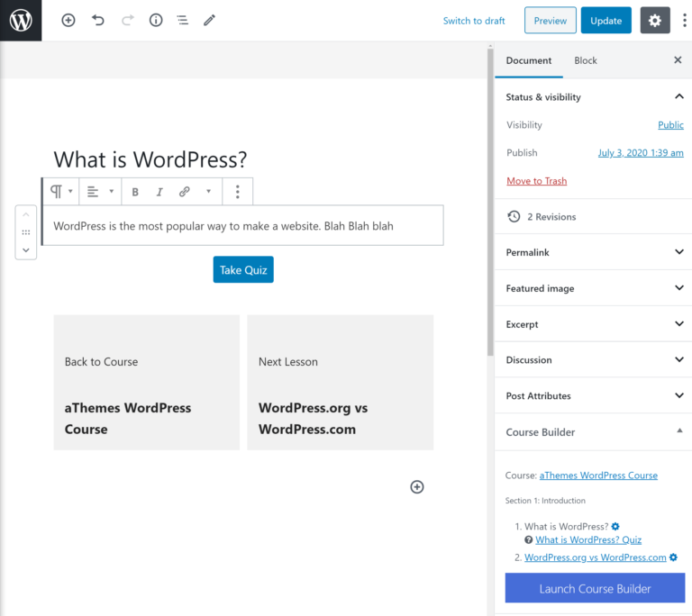Redo the last undone change
Image resolution: width=692 pixels, height=616 pixels.
[x=128, y=21]
